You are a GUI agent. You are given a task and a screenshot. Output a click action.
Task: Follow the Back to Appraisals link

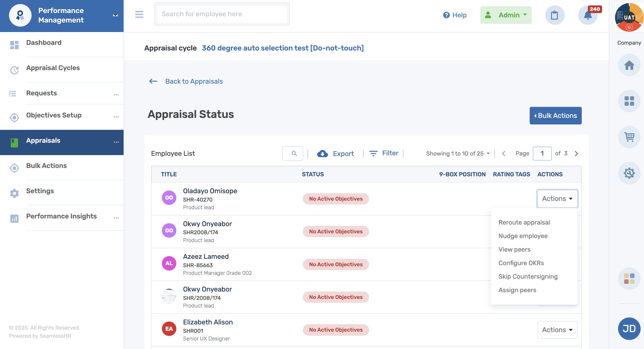pos(194,81)
